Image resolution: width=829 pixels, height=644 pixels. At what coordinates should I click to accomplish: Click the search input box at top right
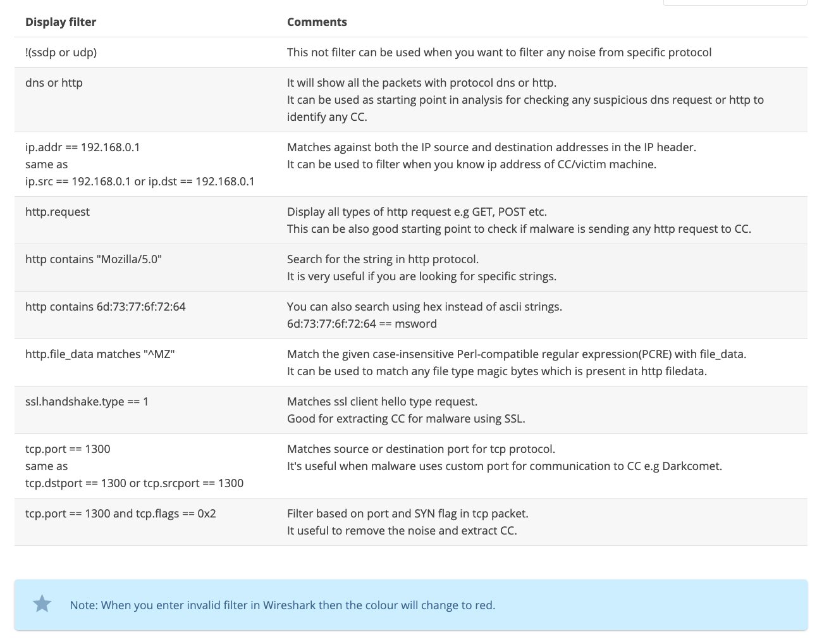click(735, 3)
